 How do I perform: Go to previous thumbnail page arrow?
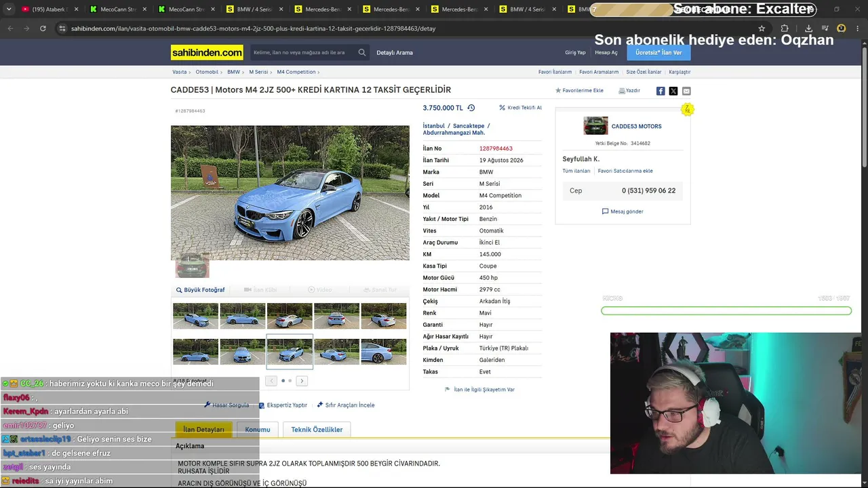click(271, 381)
